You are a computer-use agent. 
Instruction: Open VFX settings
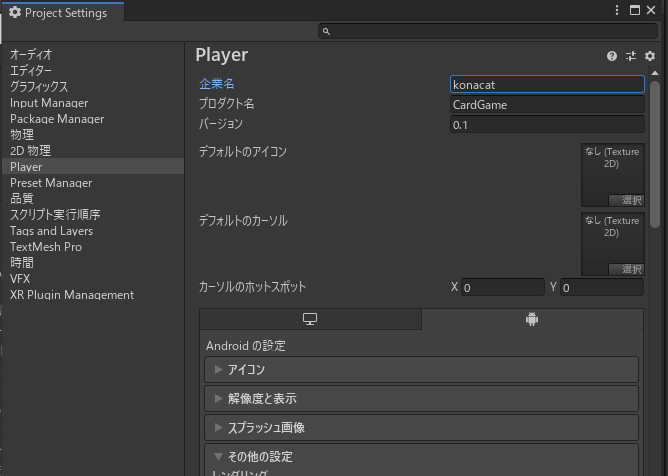(93, 279)
